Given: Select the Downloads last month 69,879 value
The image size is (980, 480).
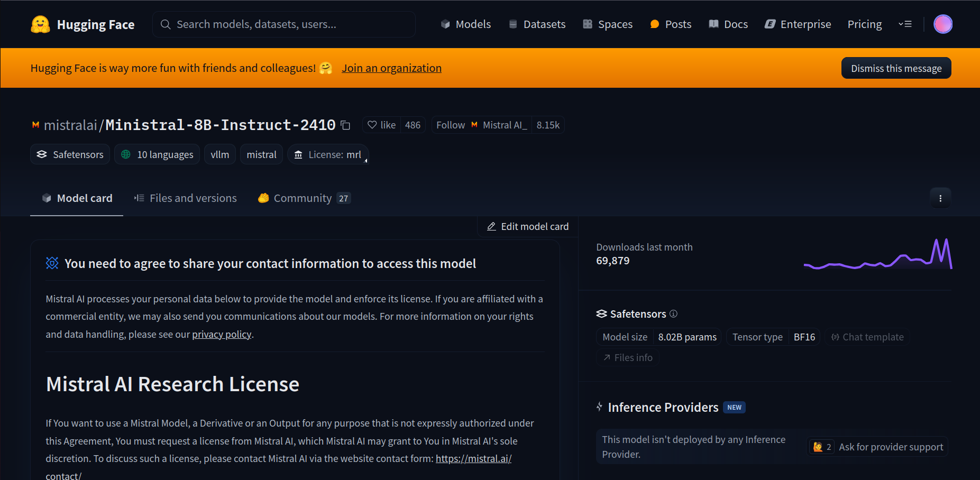Looking at the screenshot, I should [612, 261].
